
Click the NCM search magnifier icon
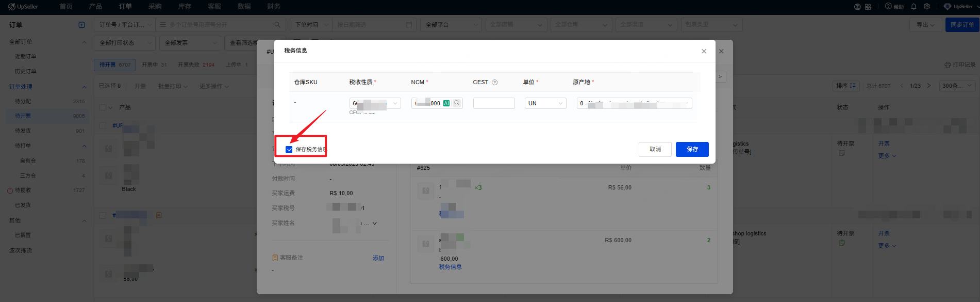click(x=457, y=103)
